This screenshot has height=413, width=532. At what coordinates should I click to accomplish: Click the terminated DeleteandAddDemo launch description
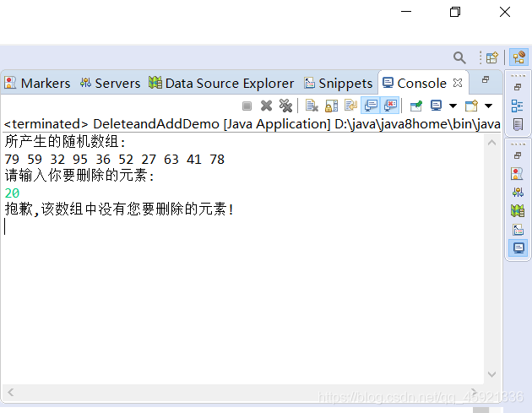point(252,124)
